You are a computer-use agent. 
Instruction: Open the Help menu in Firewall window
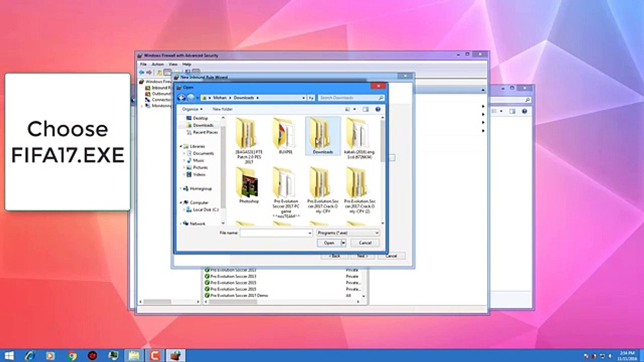[187, 64]
